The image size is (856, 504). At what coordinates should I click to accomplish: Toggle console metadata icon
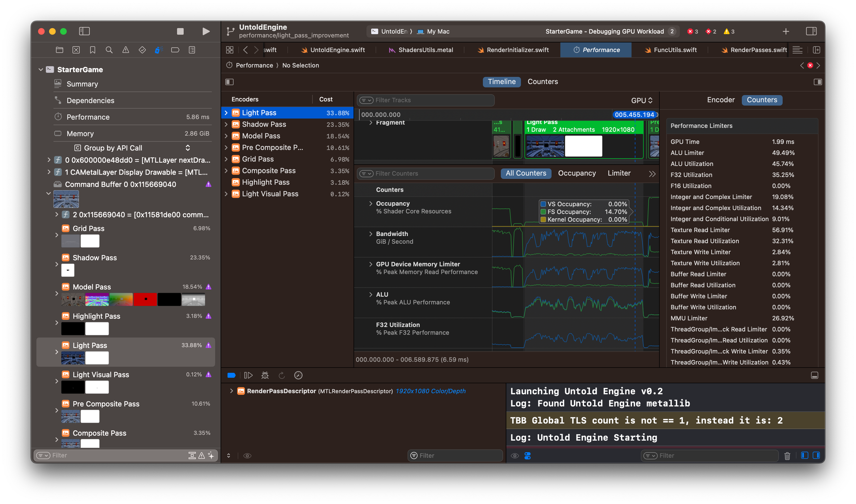527,456
